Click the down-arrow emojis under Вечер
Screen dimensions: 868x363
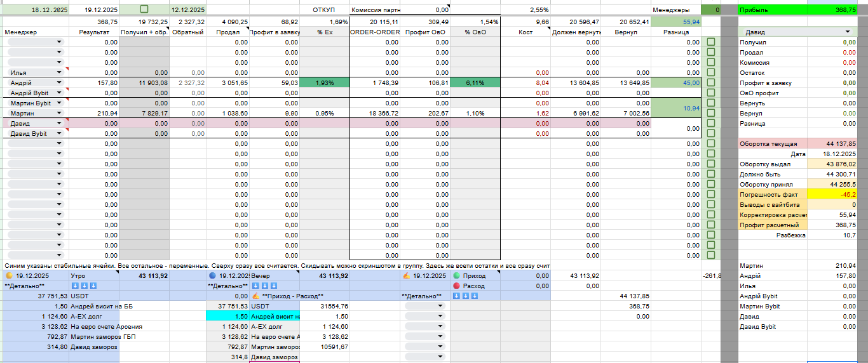click(x=264, y=286)
